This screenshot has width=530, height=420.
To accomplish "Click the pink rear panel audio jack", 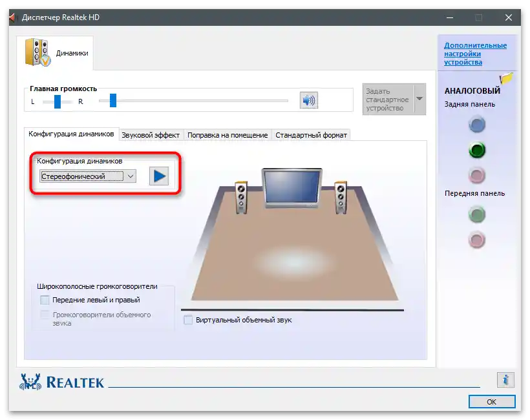I will pyautogui.click(x=477, y=175).
